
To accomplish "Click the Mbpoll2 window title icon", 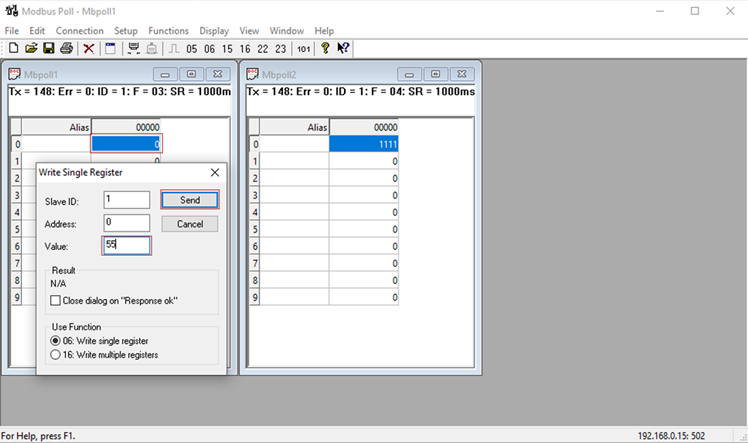I will [252, 74].
